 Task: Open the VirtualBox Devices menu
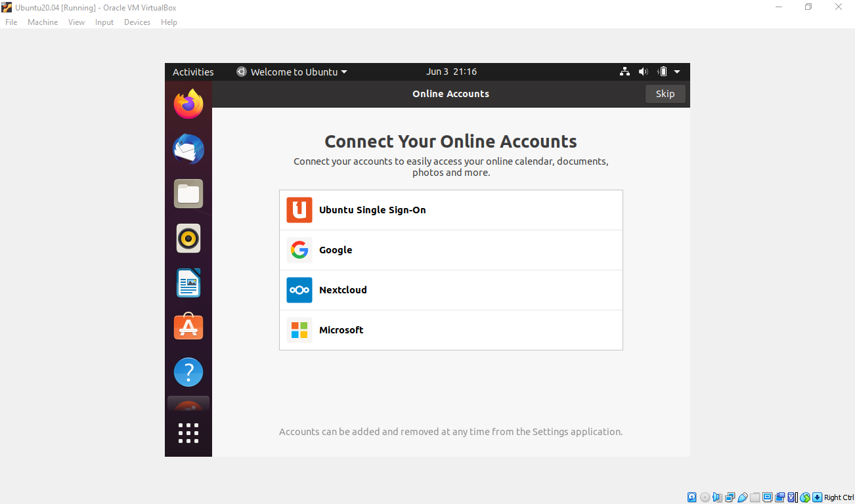137,22
